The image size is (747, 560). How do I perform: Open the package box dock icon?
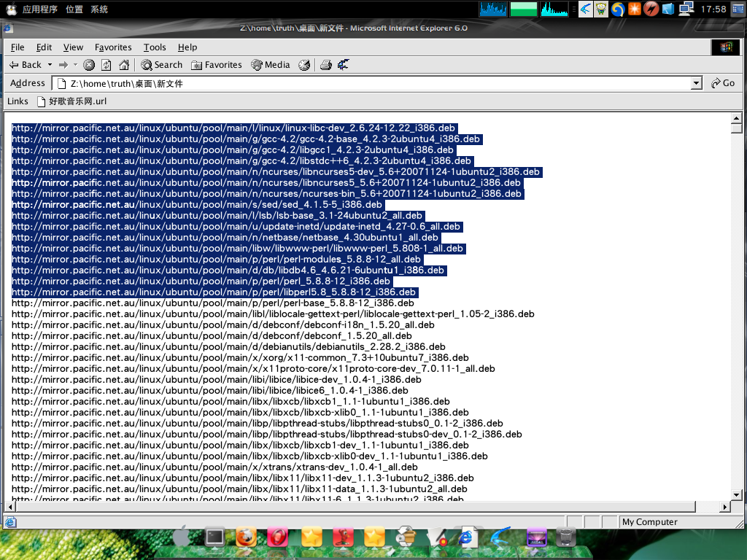[x=406, y=537]
